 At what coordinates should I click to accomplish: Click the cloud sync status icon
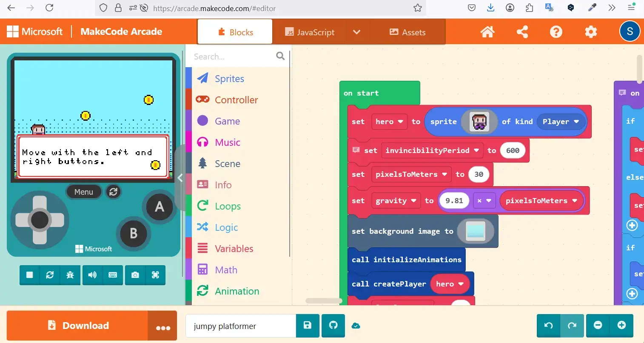(x=356, y=326)
